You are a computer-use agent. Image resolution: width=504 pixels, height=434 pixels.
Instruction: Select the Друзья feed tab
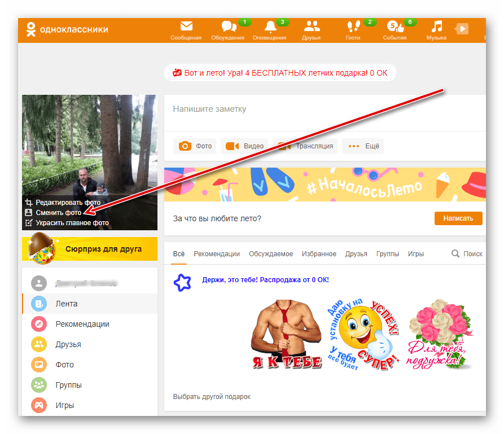pyautogui.click(x=356, y=254)
